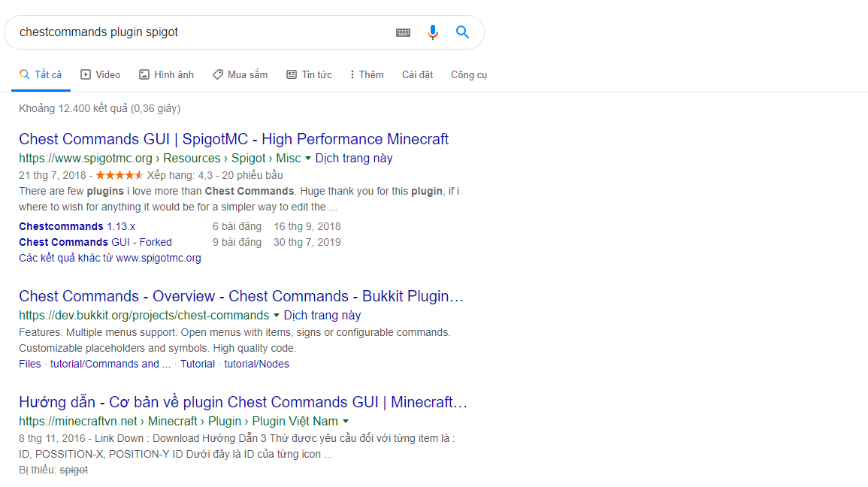Open Chest Commands Overview Bukkit result
This screenshot has width=868, height=487.
(241, 296)
